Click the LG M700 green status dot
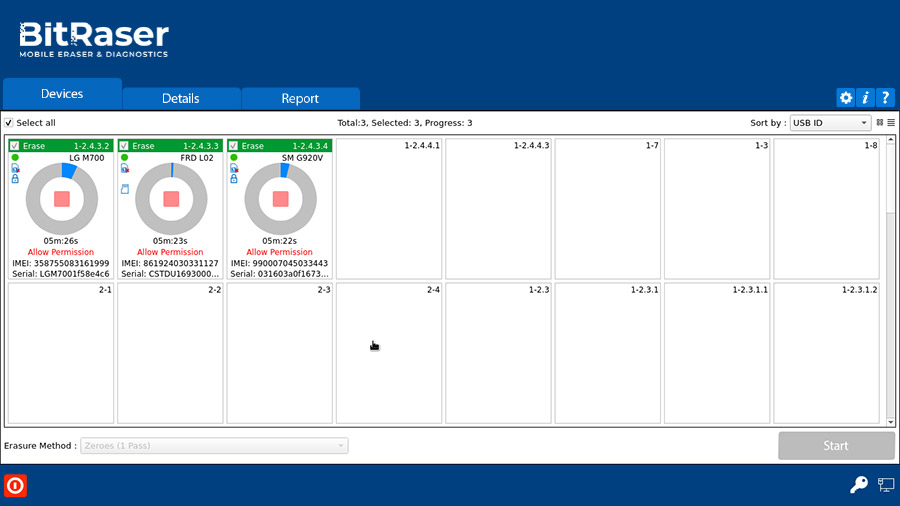Viewport: 900px width, 506px height. click(15, 157)
